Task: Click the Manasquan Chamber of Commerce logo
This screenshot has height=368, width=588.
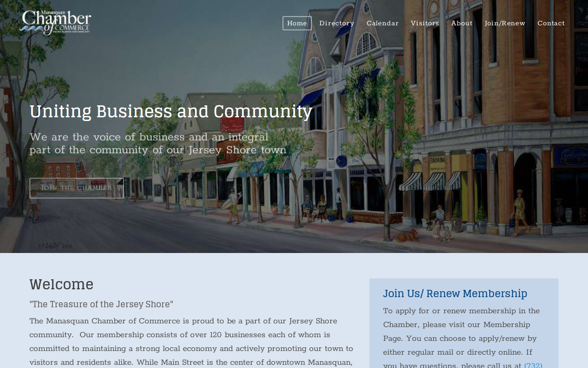Action: (55, 23)
